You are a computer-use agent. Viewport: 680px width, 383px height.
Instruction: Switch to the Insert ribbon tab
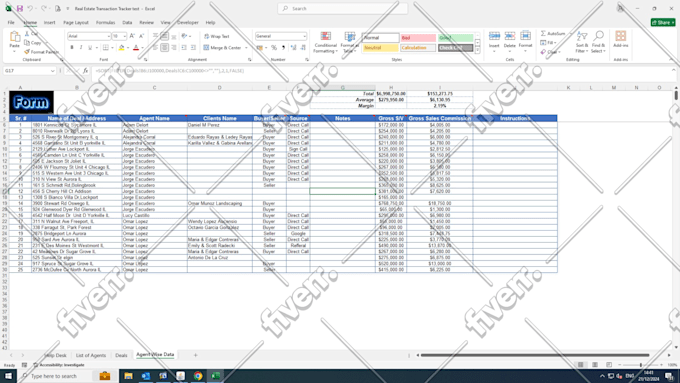pyautogui.click(x=49, y=23)
